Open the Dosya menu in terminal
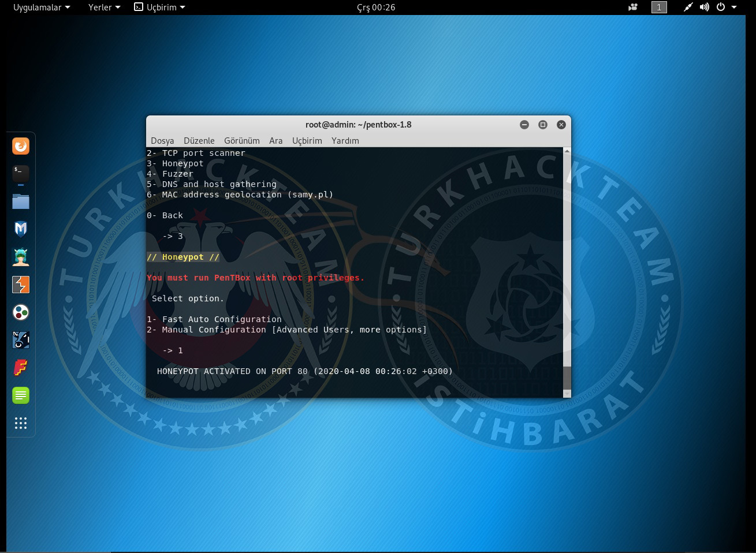Image resolution: width=756 pixels, height=553 pixels. 162,141
